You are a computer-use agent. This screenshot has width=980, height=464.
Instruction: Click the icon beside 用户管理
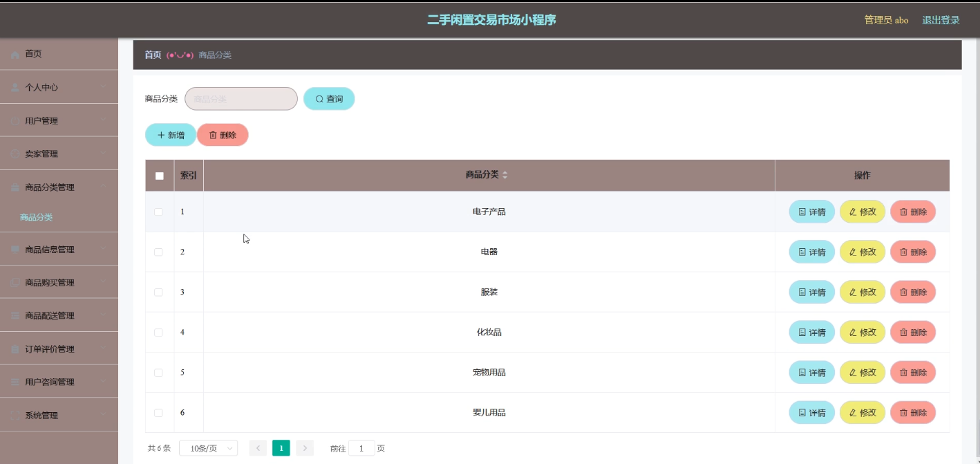coord(15,120)
